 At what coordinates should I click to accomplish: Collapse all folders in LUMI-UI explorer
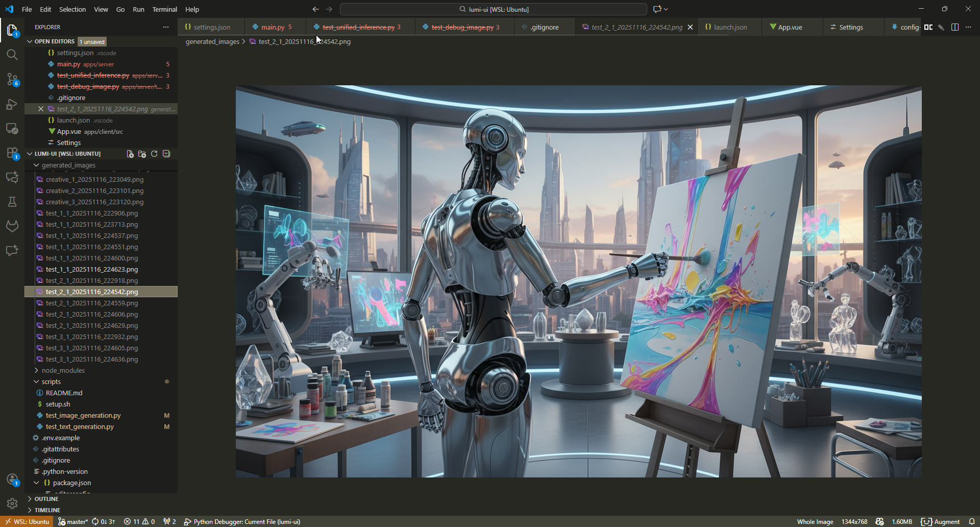click(166, 154)
